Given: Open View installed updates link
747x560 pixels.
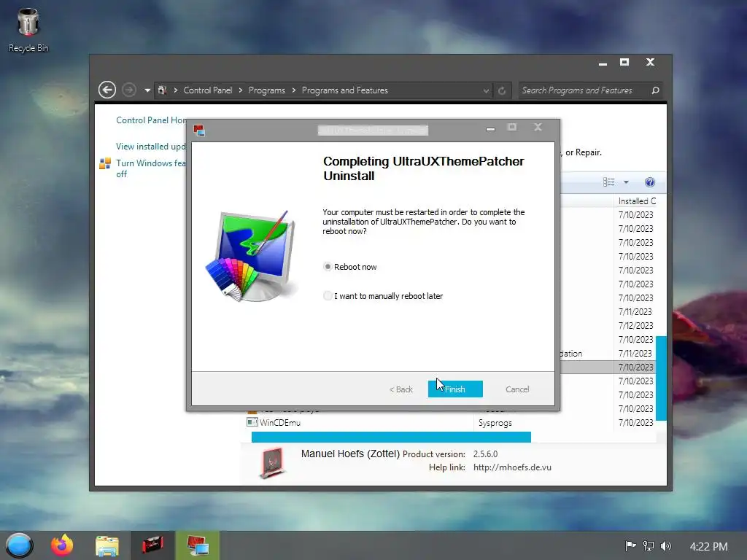Looking at the screenshot, I should click(151, 146).
